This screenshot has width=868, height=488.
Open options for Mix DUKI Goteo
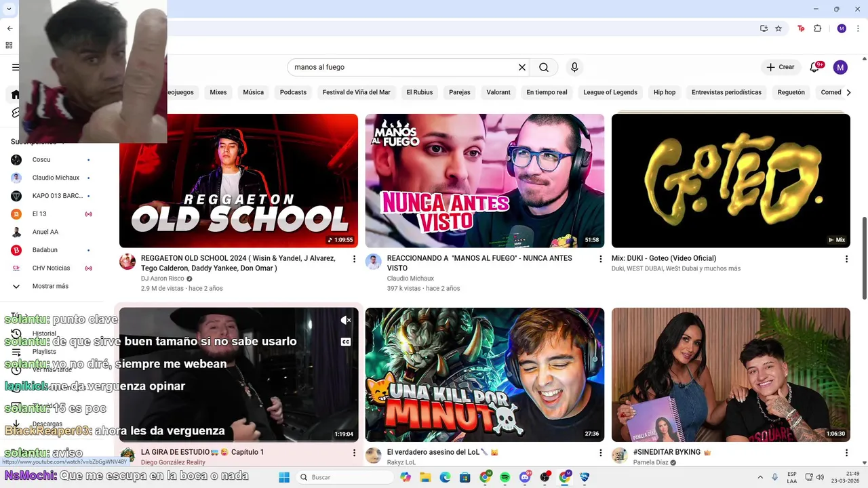click(x=846, y=259)
